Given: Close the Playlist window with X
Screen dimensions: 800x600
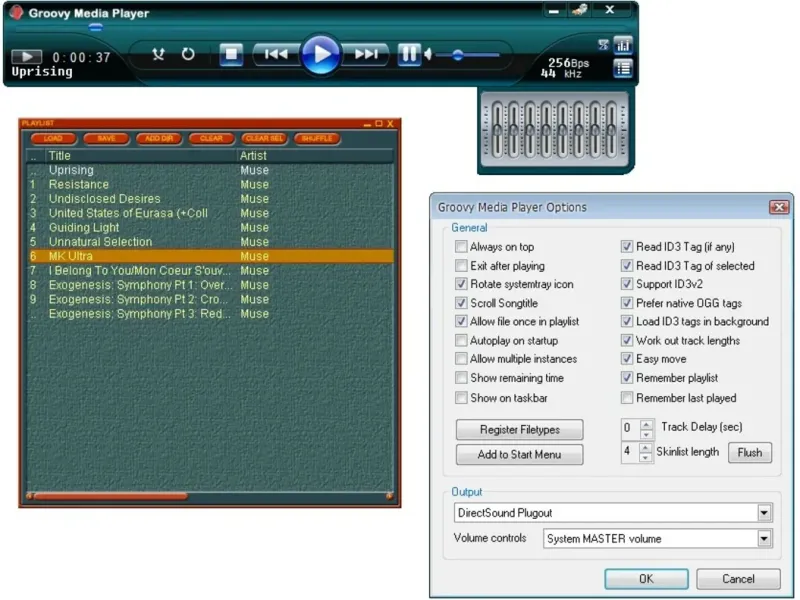Looking at the screenshot, I should click(x=390, y=123).
